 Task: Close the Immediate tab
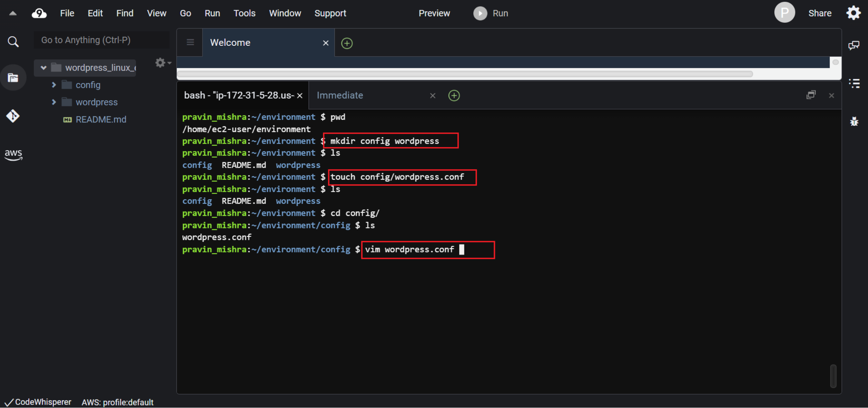tap(433, 96)
